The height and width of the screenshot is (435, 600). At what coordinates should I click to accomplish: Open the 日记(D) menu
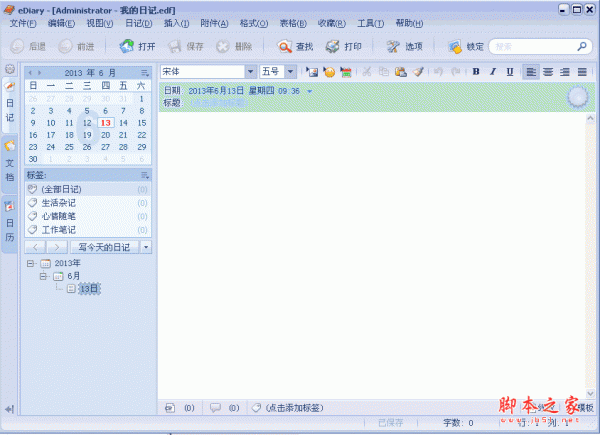coord(139,24)
